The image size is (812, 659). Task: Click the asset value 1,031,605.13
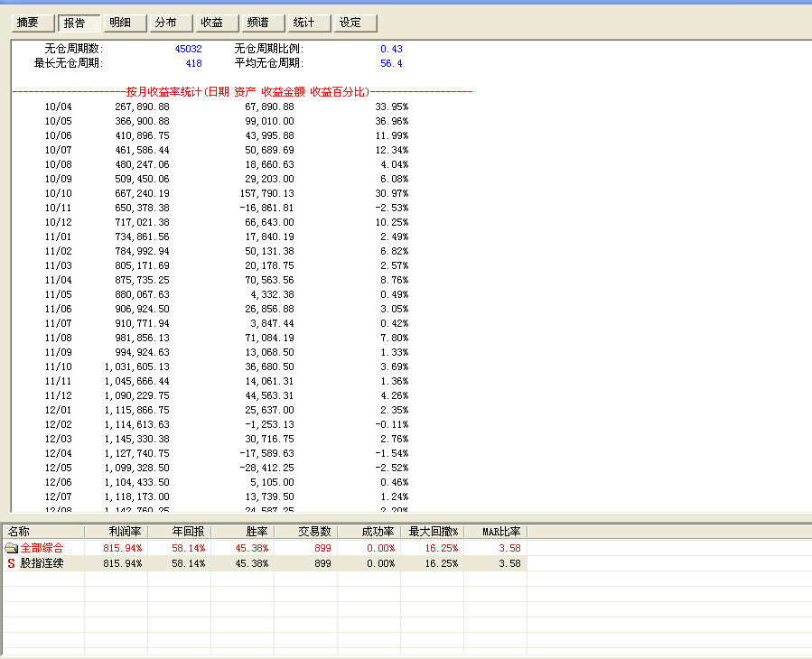coord(136,367)
